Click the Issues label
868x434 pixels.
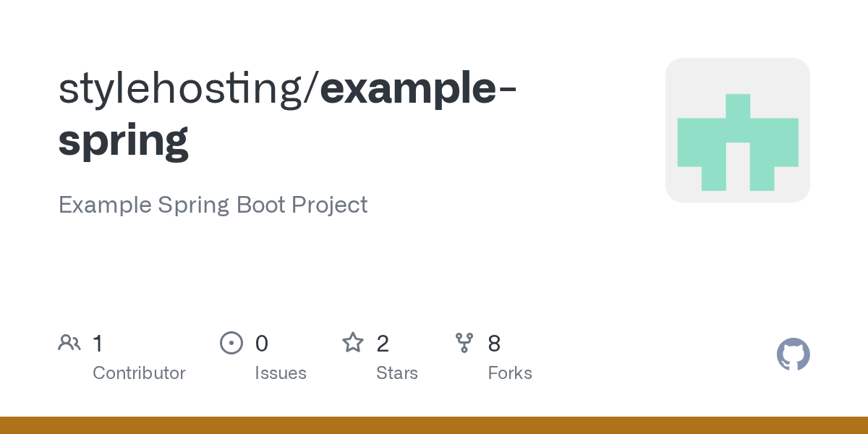pyautogui.click(x=281, y=373)
